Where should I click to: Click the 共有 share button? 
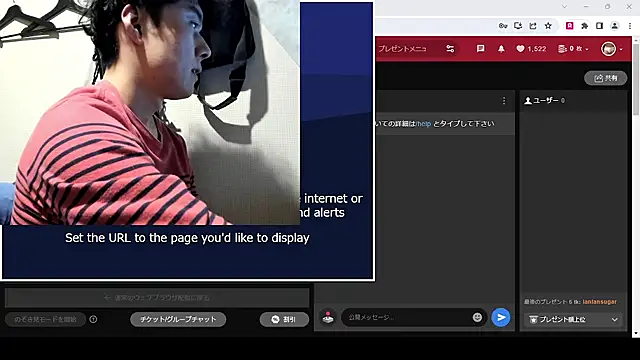click(606, 78)
